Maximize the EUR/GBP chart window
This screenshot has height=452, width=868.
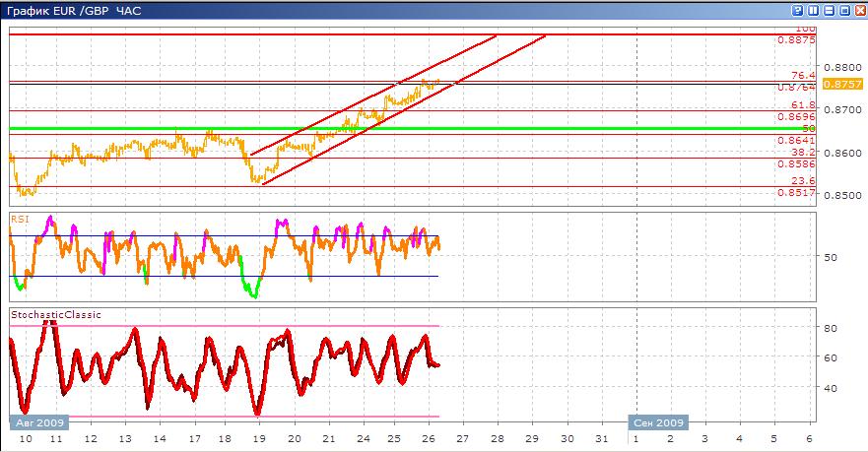coord(844,10)
